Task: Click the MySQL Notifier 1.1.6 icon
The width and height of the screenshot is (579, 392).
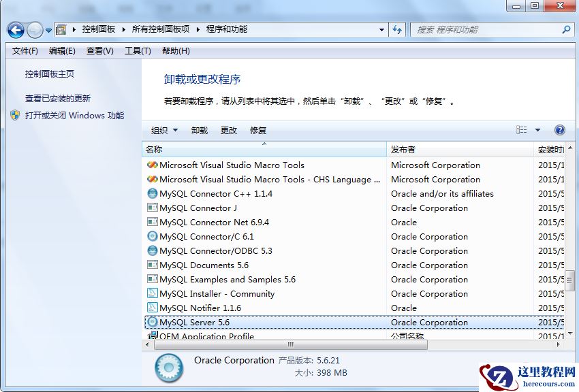Action: [x=152, y=308]
